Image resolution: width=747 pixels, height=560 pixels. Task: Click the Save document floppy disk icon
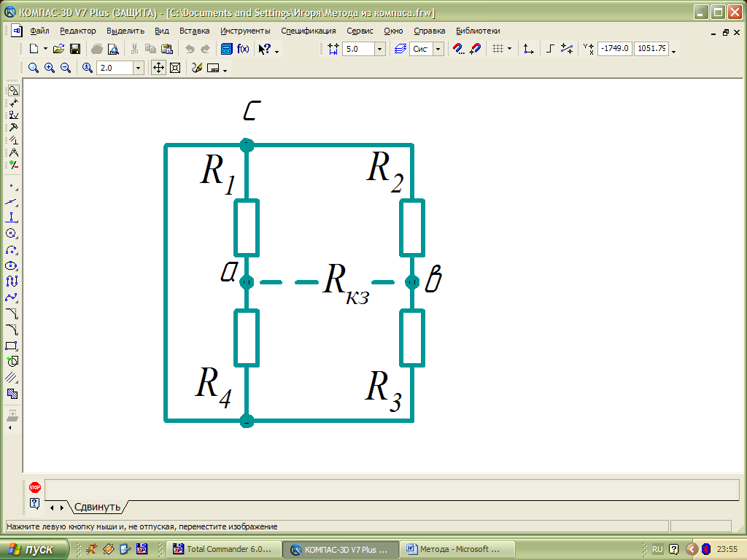coord(74,49)
